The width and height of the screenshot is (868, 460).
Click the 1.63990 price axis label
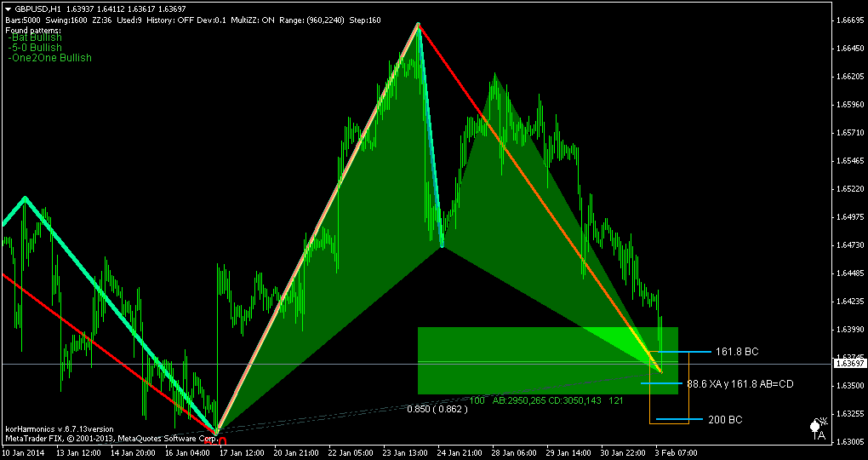pyautogui.click(x=851, y=329)
